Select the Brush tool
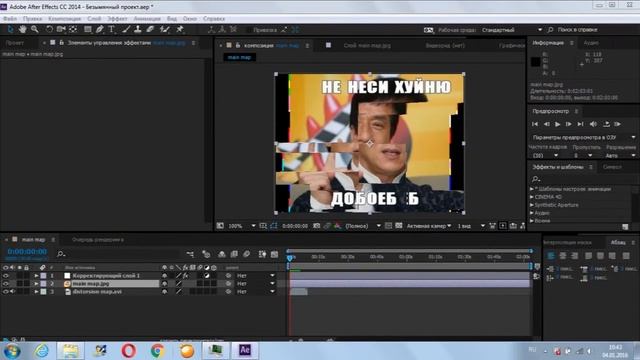Screen dimensions: 640x360 (126, 29)
